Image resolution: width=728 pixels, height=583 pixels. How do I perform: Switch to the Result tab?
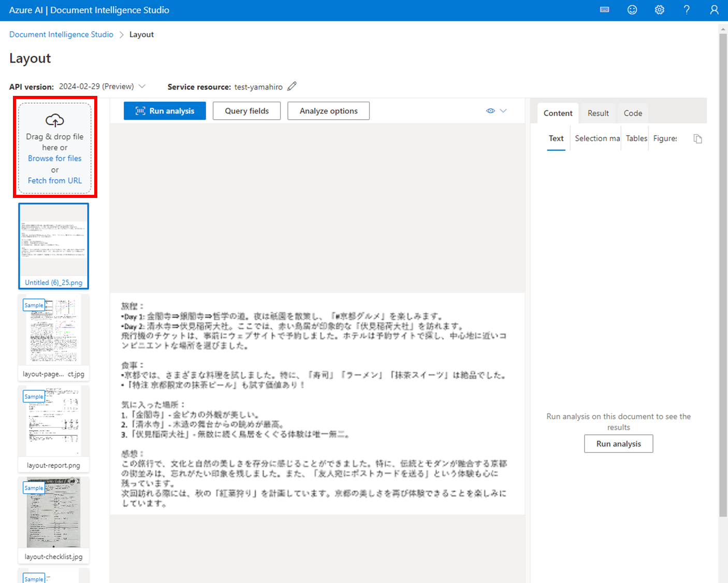tap(598, 113)
